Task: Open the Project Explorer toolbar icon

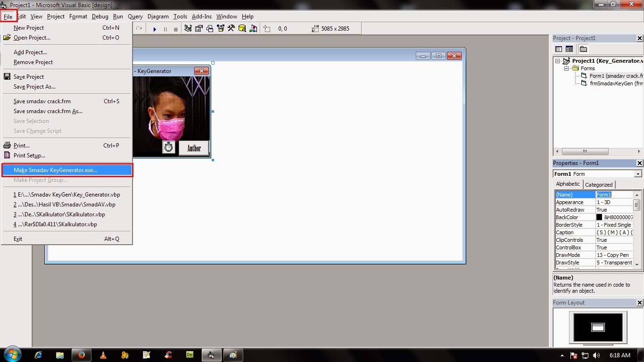Action: point(188,28)
